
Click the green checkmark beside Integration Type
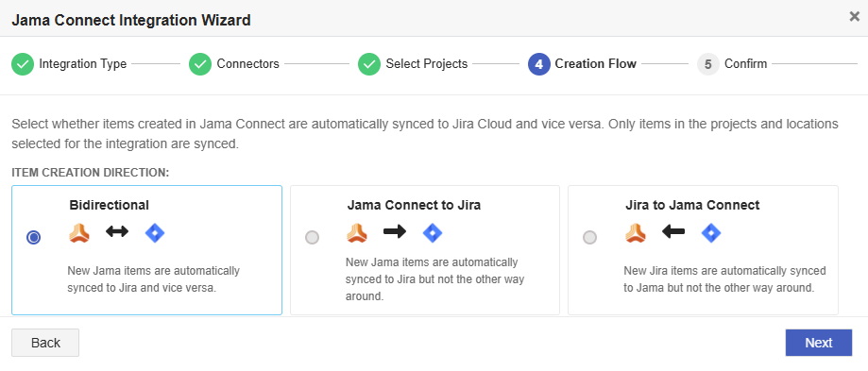click(23, 64)
